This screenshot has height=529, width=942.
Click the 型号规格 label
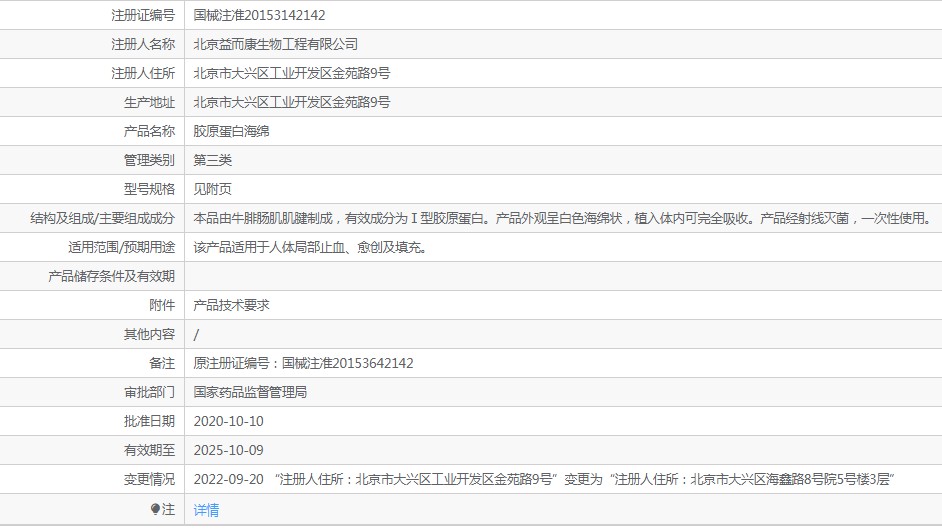150,189
